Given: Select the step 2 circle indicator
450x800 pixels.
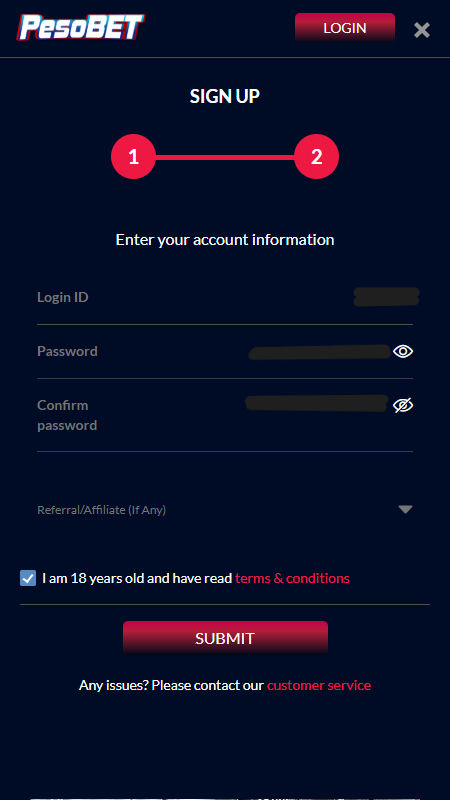Looking at the screenshot, I should 316,157.
